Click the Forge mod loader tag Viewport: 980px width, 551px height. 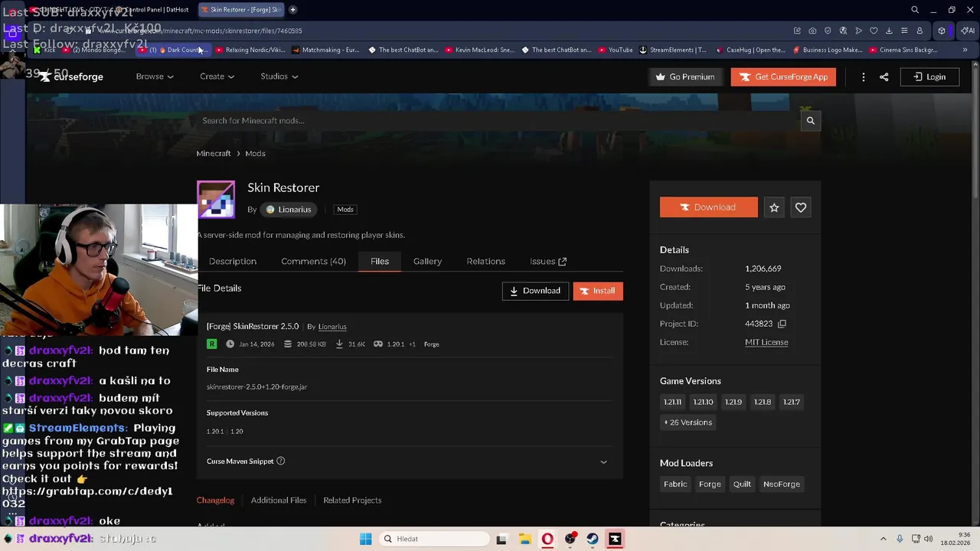tap(710, 484)
